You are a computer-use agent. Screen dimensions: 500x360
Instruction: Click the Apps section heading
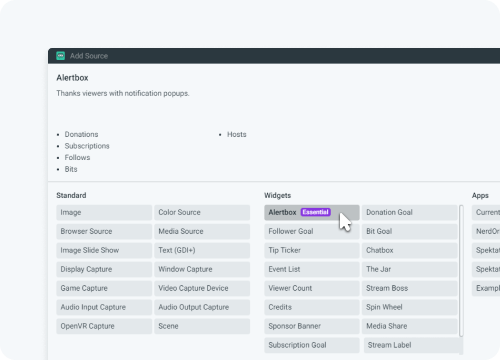[480, 196]
